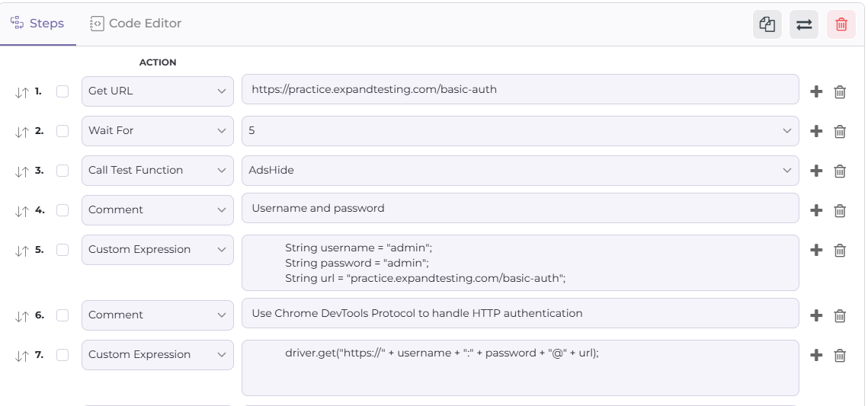The width and height of the screenshot is (868, 406).
Task: Select the Steps tab
Action: click(x=38, y=24)
